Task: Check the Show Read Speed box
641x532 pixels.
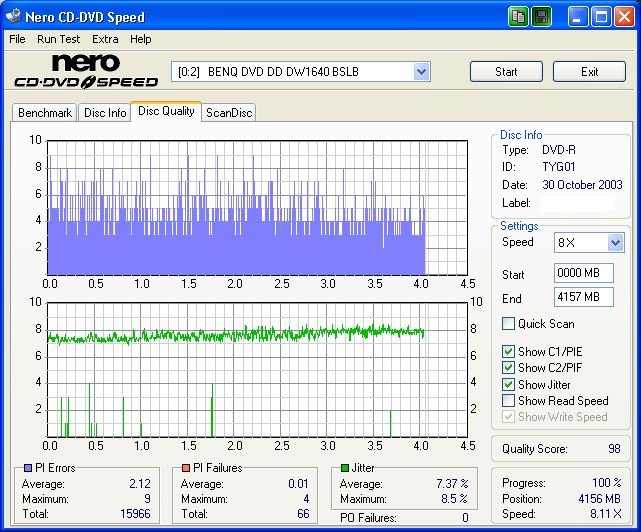Action: pos(509,401)
